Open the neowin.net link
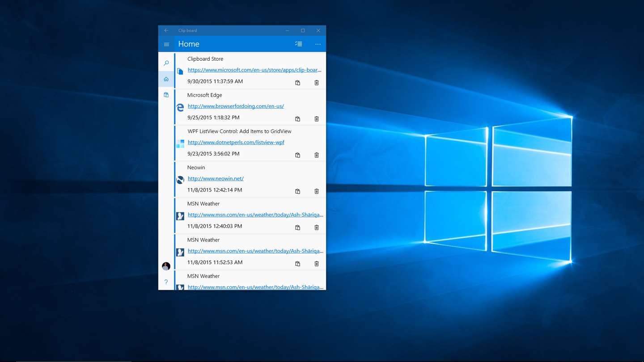This screenshot has height=362, width=644. (x=216, y=179)
